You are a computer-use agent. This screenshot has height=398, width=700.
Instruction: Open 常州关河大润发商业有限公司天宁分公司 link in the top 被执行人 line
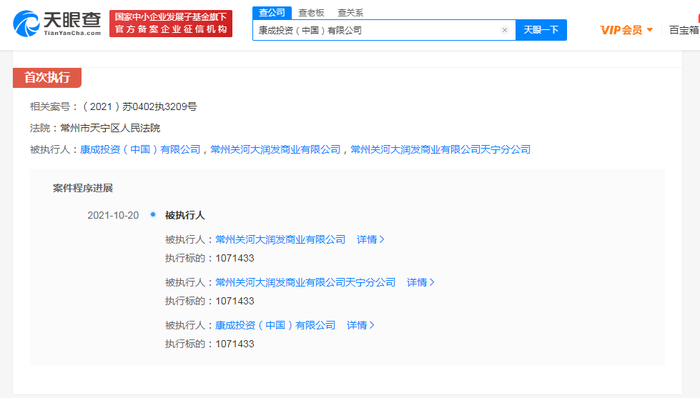coord(441,149)
